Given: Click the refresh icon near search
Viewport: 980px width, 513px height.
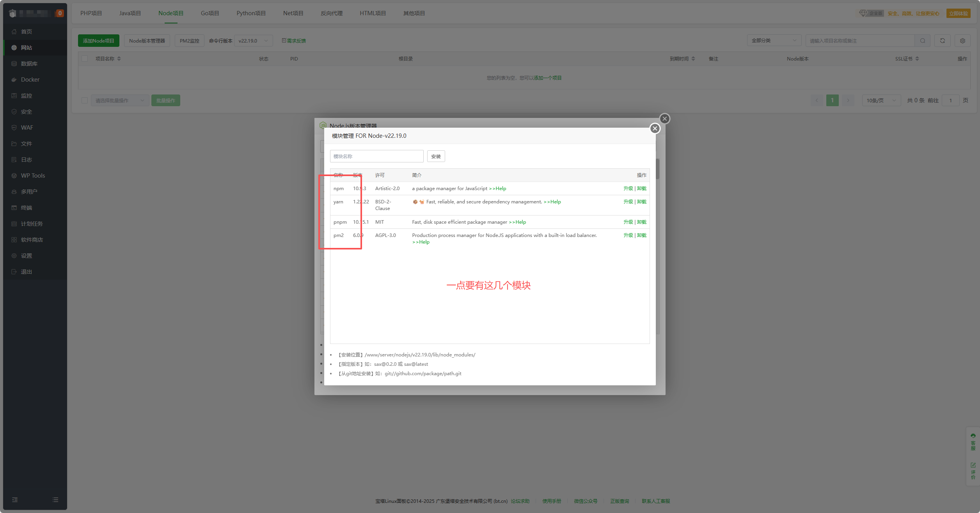Looking at the screenshot, I should point(942,41).
